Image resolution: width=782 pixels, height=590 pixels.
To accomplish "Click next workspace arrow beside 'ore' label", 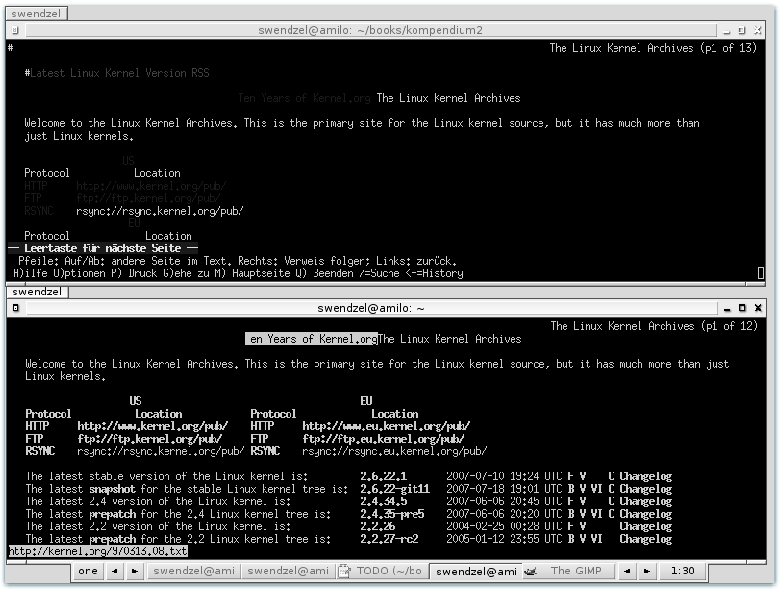I will coord(133,571).
